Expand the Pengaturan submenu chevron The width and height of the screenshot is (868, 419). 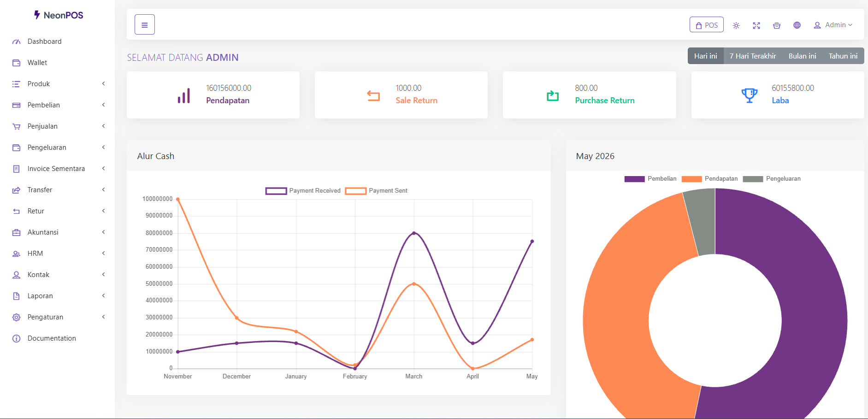(x=104, y=317)
